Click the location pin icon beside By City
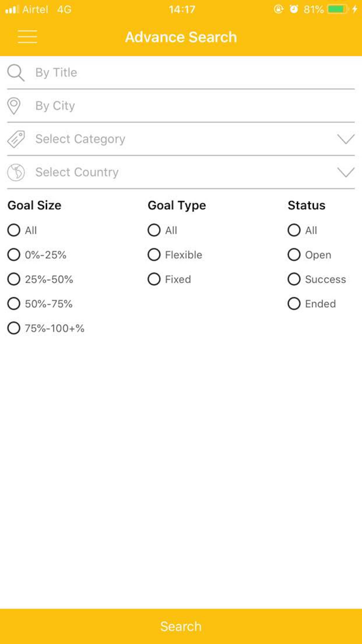Viewport: 362px width, 644px height. tap(14, 106)
